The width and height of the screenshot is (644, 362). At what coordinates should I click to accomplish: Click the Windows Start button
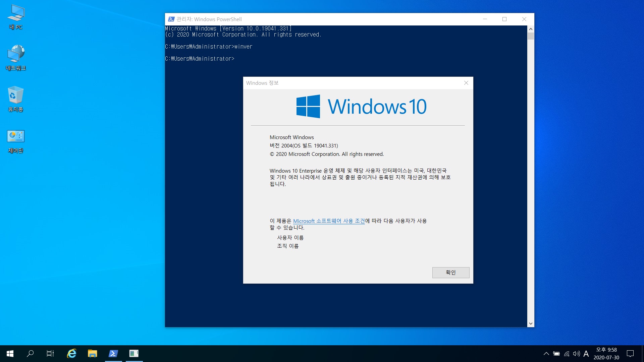pos(10,354)
